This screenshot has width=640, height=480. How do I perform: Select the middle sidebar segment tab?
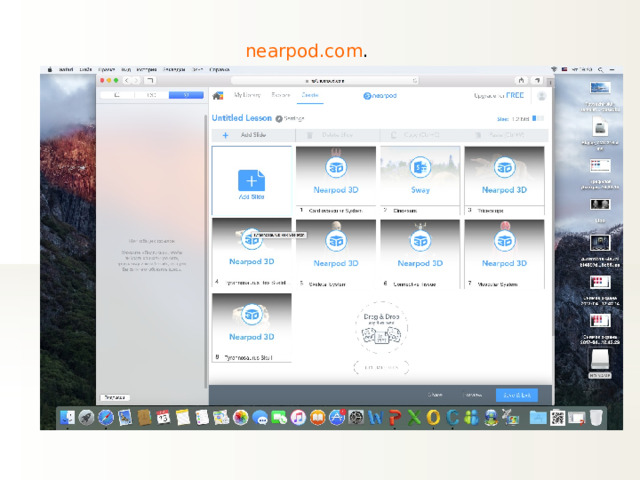click(152, 95)
